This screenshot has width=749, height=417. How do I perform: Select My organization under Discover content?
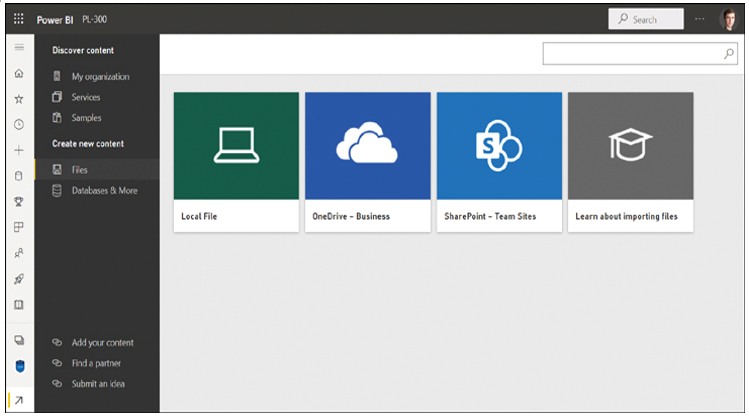pos(97,76)
